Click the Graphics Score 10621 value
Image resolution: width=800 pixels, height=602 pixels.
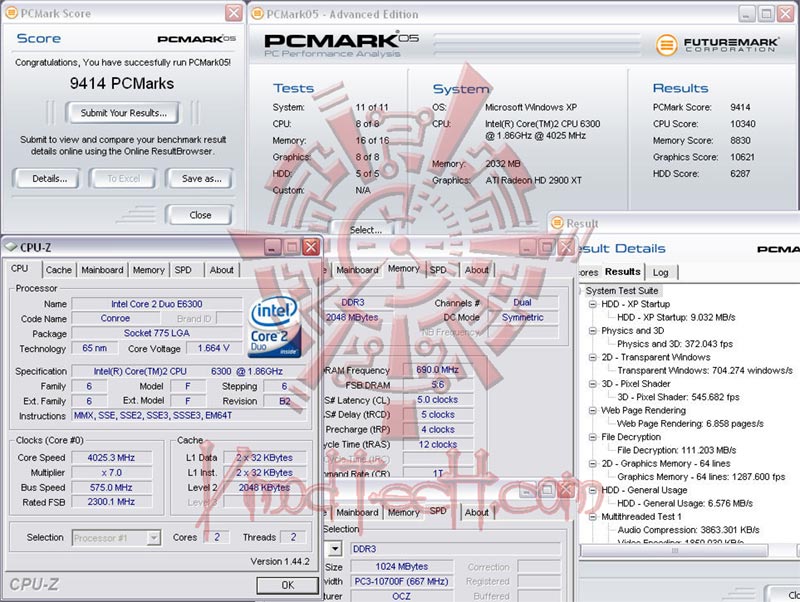click(x=742, y=157)
